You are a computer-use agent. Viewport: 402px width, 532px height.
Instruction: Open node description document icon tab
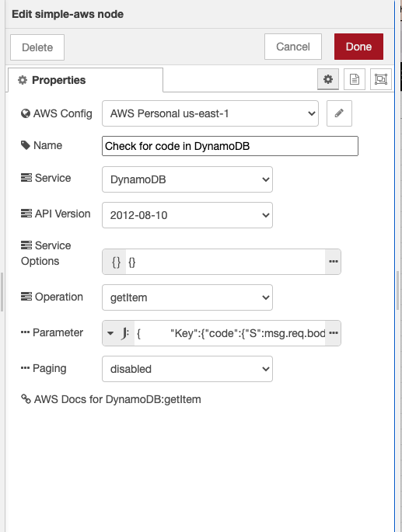coord(355,79)
